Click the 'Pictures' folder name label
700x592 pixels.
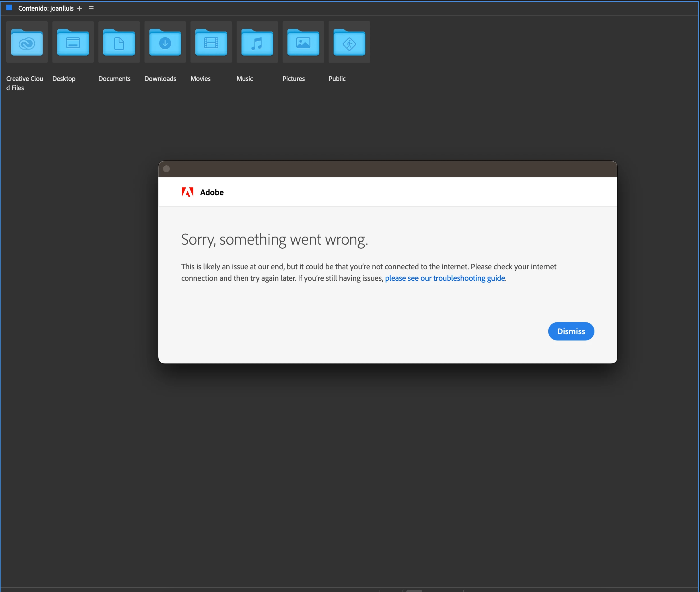pos(293,79)
